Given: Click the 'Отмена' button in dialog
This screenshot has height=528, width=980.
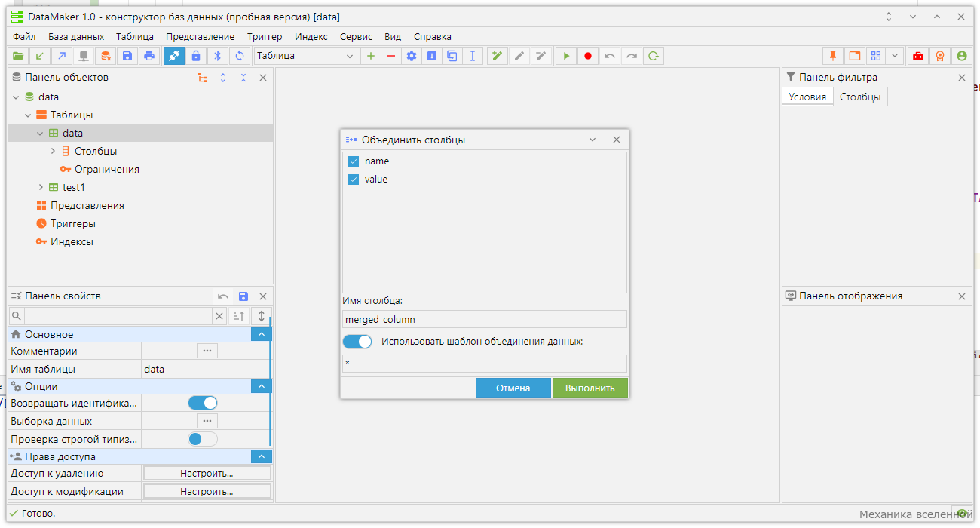Looking at the screenshot, I should (513, 388).
